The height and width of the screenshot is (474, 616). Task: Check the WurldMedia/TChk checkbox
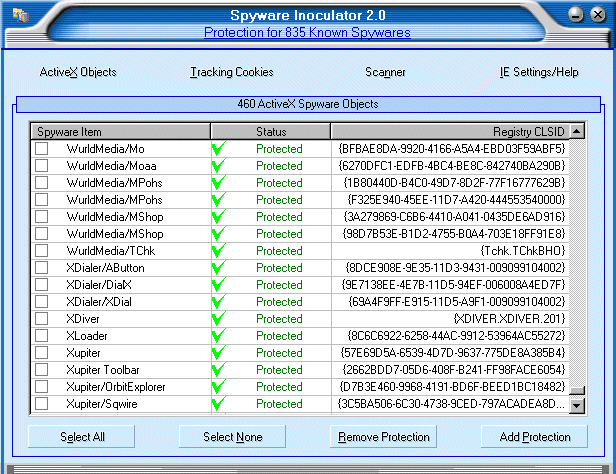click(x=42, y=251)
